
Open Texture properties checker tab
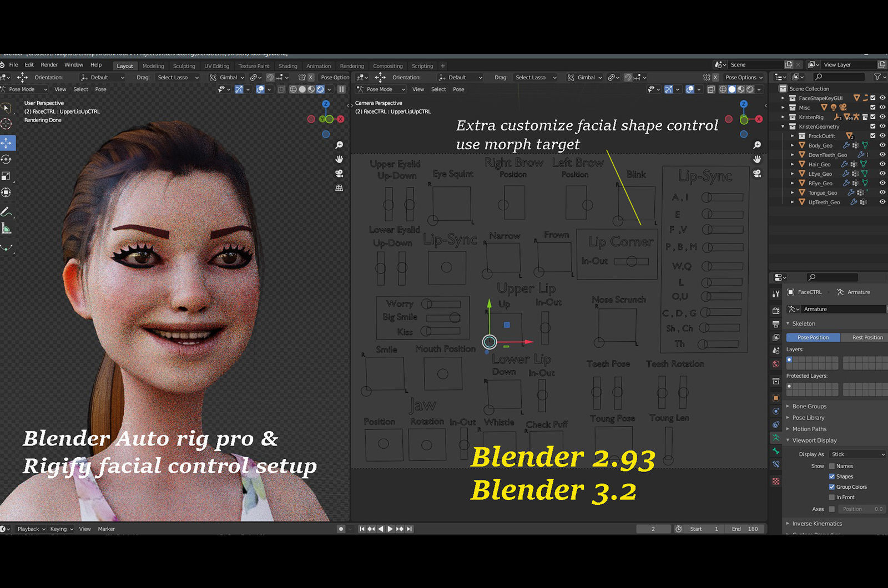coord(776,481)
